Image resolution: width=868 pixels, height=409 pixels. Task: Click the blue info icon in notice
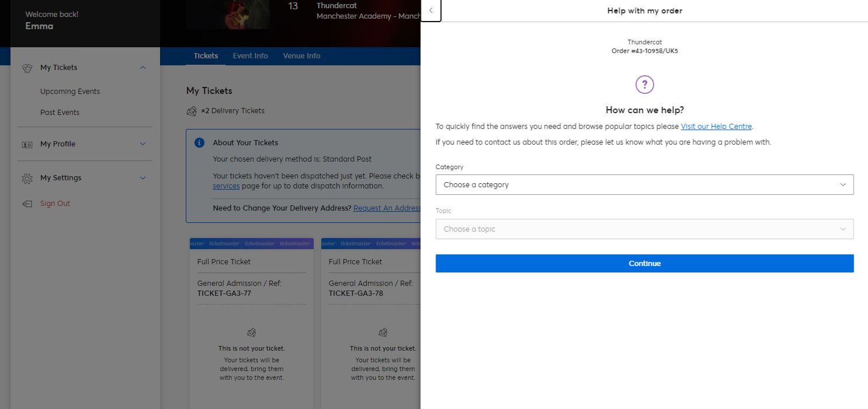(199, 143)
